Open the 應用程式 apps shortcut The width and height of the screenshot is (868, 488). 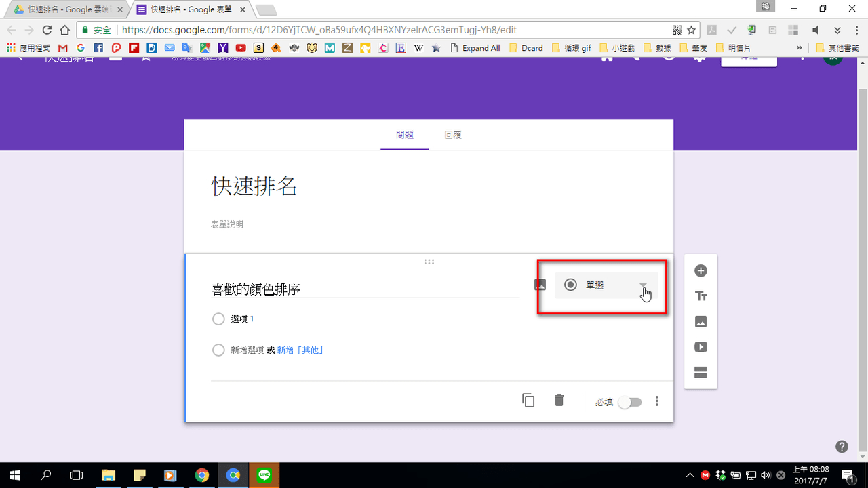(28, 48)
